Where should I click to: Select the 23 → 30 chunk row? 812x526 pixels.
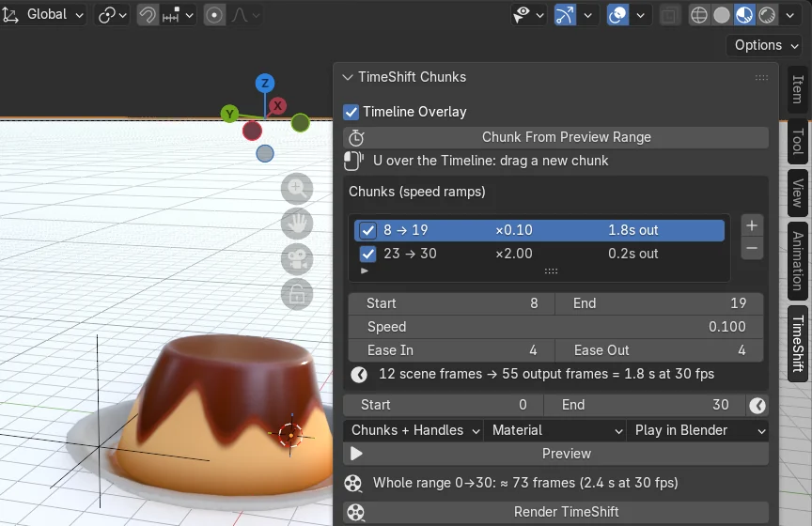point(539,254)
